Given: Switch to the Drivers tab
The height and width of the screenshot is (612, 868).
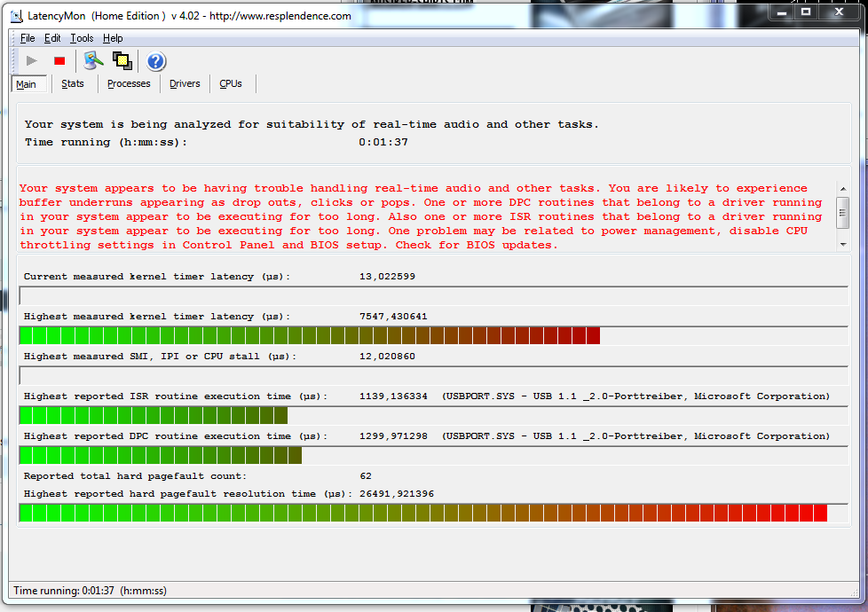Looking at the screenshot, I should pos(185,83).
